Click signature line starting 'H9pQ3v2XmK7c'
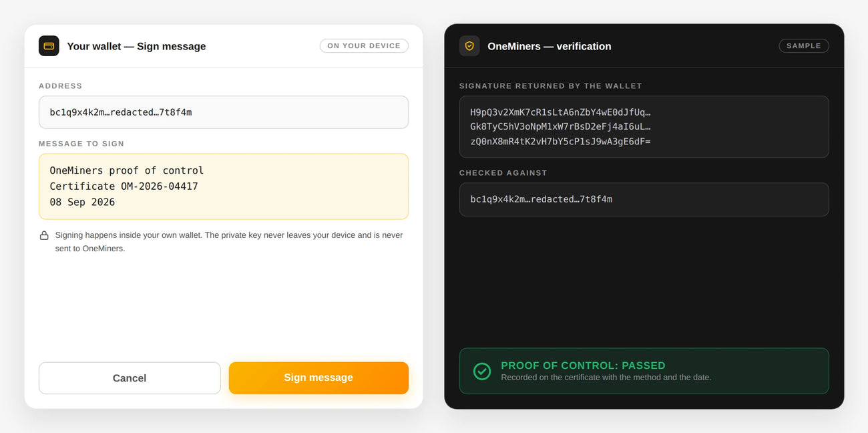This screenshot has width=868, height=433. 560,112
